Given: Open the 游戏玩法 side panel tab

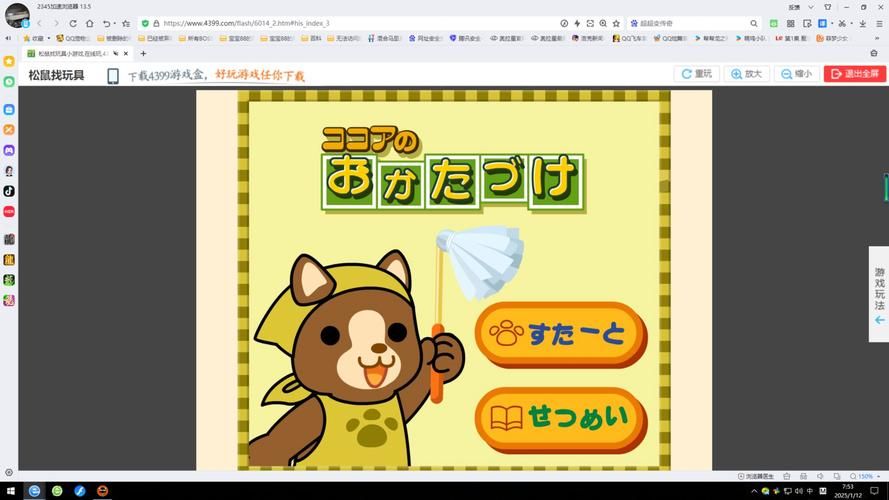Looking at the screenshot, I should tap(879, 294).
